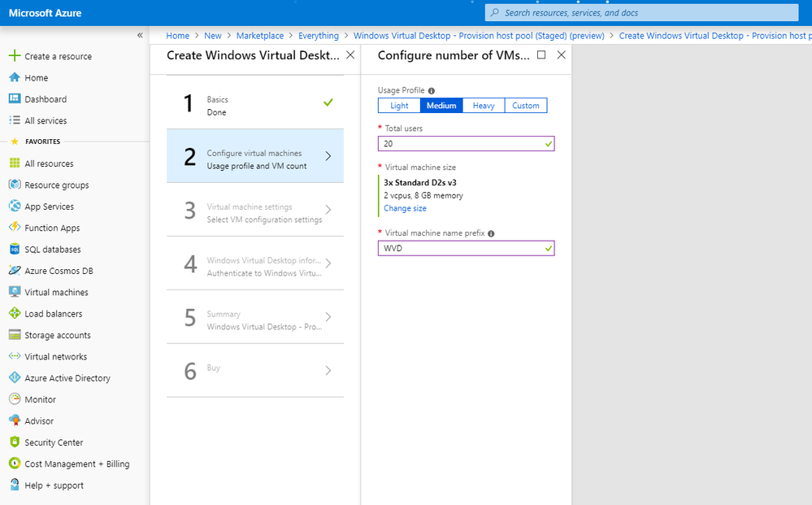This screenshot has height=505, width=812.
Task: Click the green plus Create a resource icon
Action: tap(15, 55)
